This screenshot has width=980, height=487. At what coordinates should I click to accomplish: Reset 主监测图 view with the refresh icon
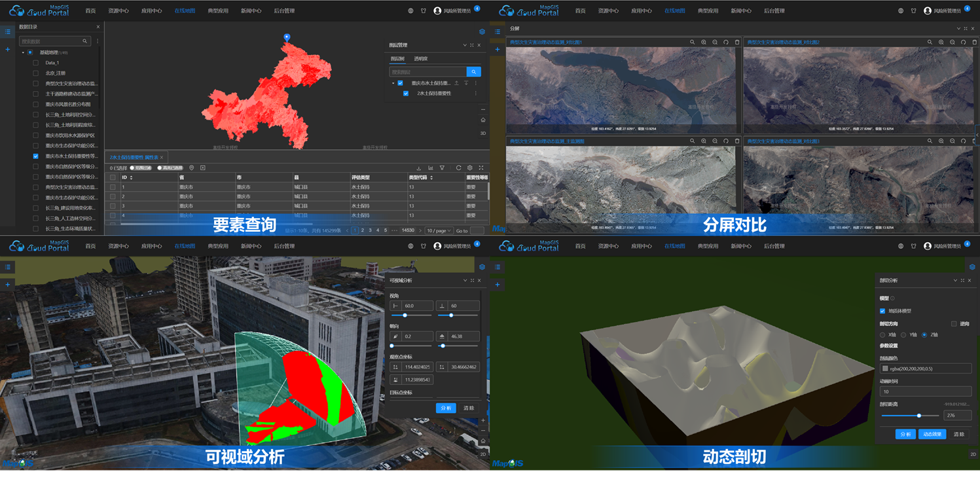click(726, 141)
